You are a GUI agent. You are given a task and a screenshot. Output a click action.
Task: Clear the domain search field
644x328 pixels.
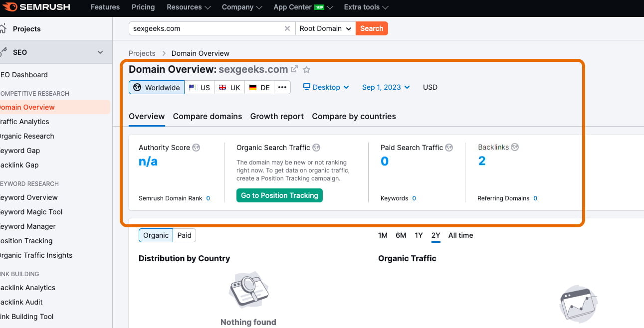click(287, 28)
